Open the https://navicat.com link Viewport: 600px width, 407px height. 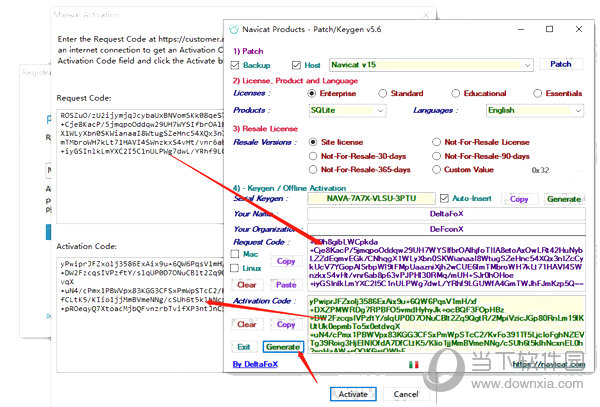549,364
